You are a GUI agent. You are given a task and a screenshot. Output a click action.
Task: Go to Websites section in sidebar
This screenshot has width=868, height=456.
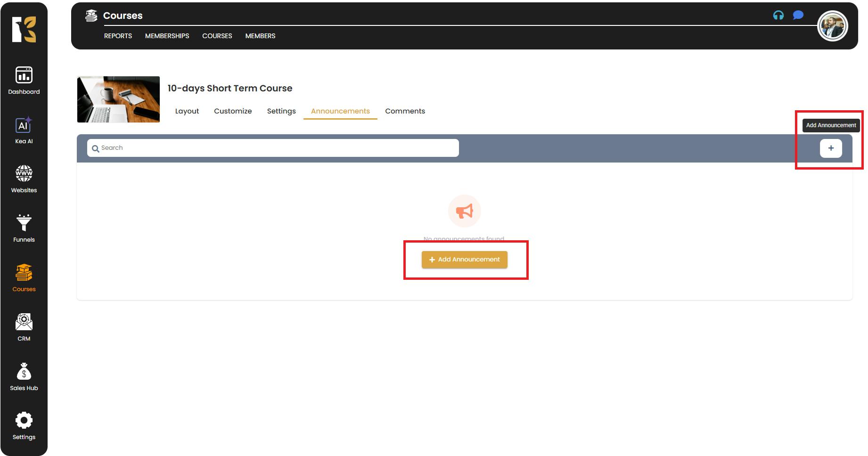point(24,179)
